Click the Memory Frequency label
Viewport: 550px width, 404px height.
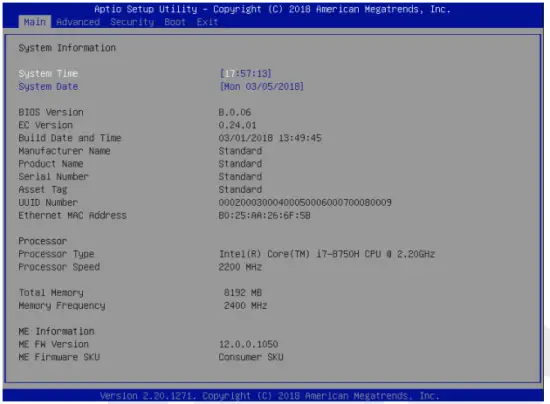pos(62,306)
